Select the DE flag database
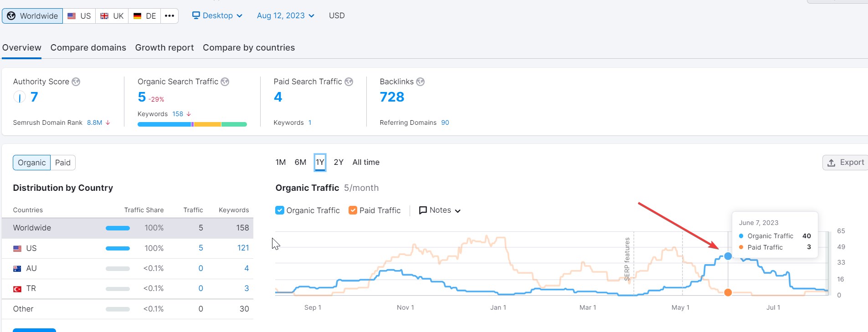 145,16
